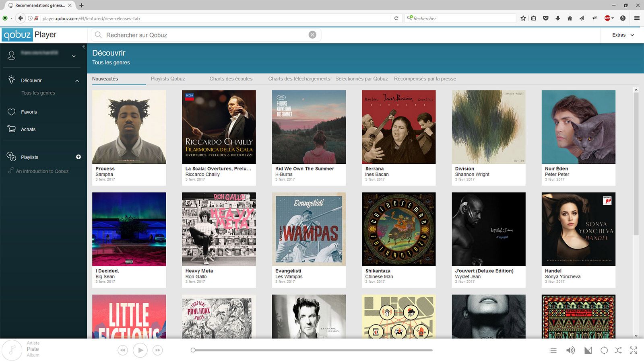The image size is (644, 362).
Task: Click the play button in player bar
Action: pyautogui.click(x=140, y=350)
